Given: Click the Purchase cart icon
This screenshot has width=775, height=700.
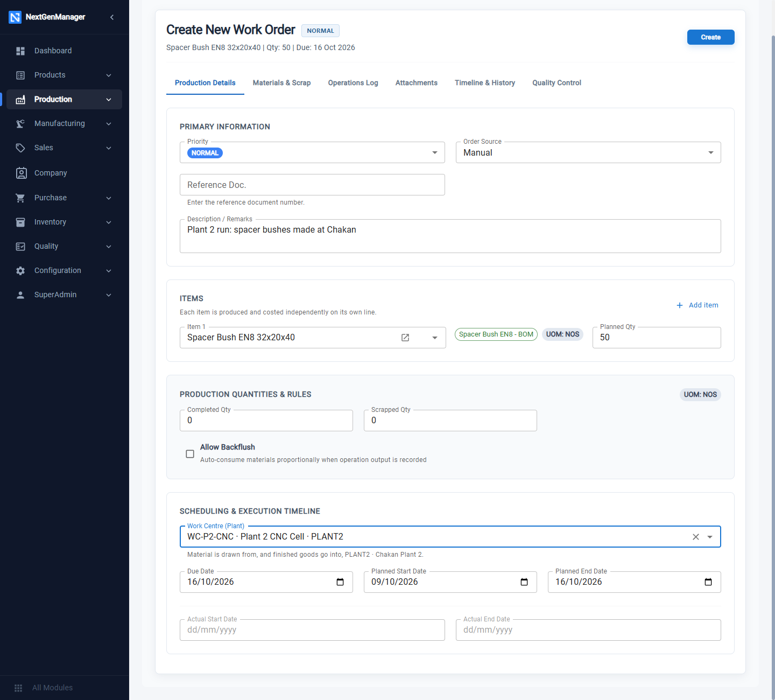Looking at the screenshot, I should [x=20, y=198].
